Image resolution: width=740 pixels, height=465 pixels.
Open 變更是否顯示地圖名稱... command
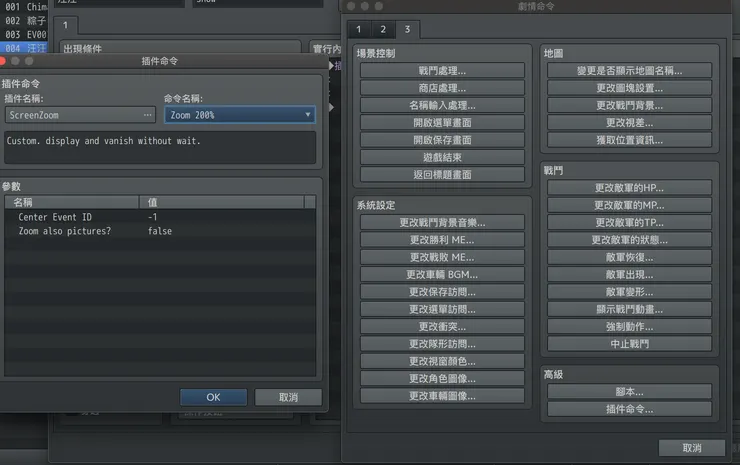(x=630, y=70)
